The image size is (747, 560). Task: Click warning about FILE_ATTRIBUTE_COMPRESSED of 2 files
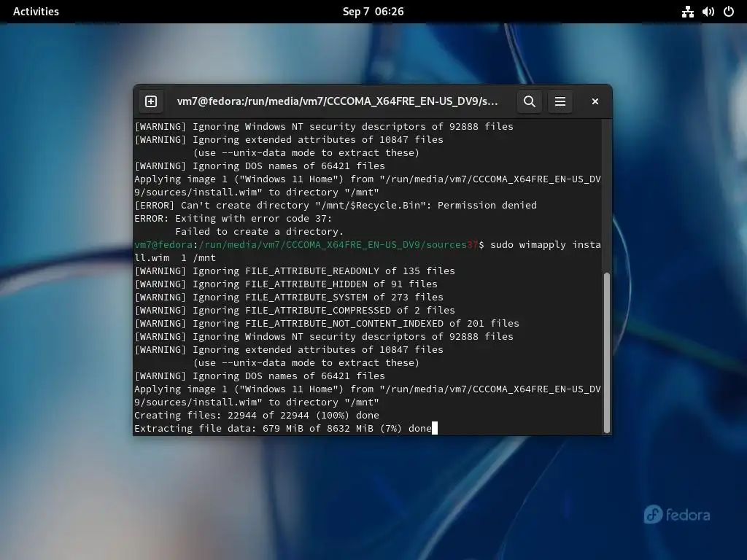(x=295, y=311)
